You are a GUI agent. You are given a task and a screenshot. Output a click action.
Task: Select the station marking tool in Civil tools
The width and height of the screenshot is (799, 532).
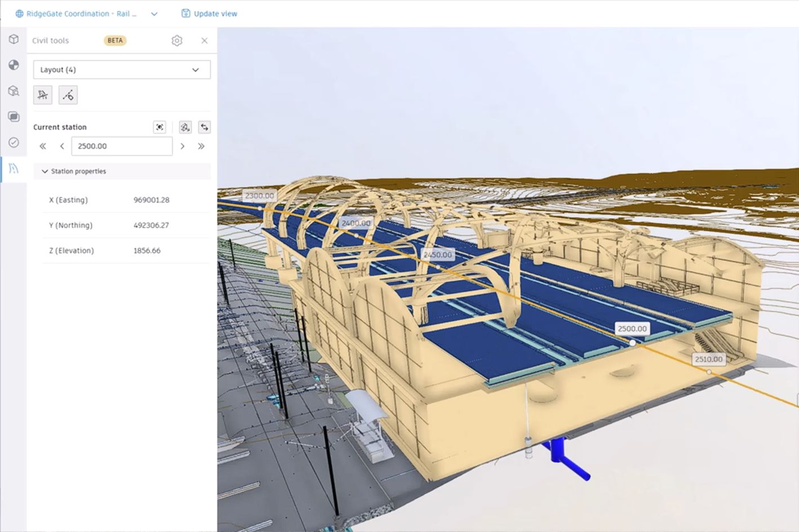[42, 95]
